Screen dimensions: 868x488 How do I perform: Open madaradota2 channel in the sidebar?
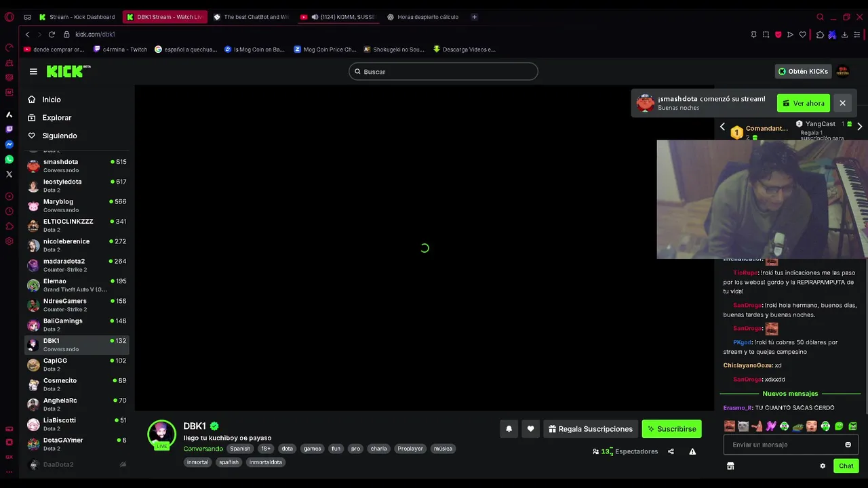77,265
